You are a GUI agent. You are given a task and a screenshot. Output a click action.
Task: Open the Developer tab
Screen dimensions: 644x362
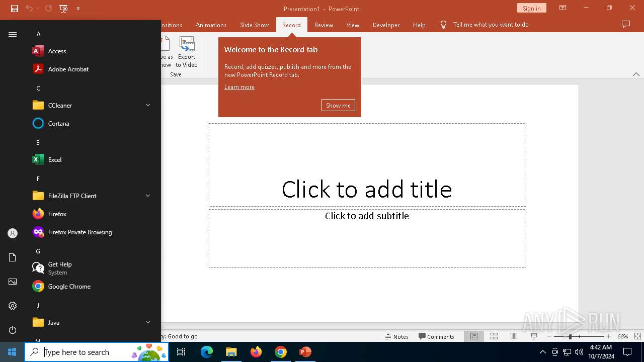tap(386, 25)
